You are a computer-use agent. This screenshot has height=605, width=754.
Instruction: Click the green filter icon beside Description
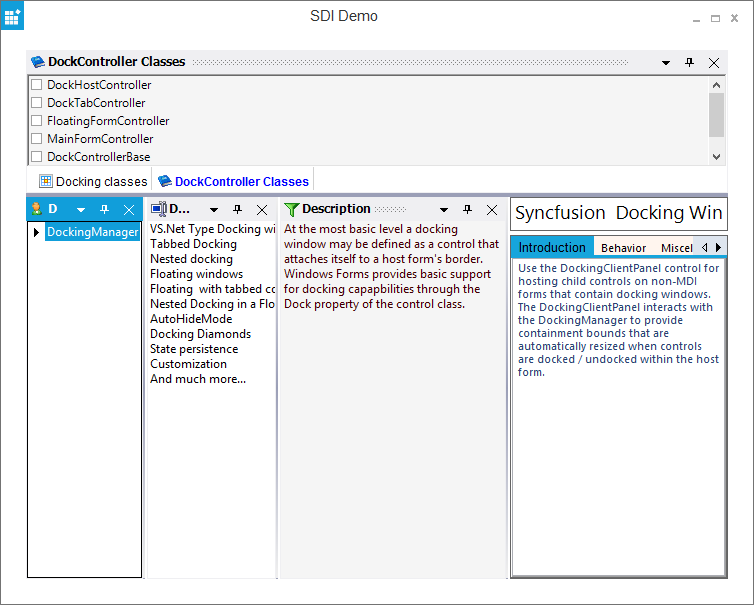[x=291, y=209]
